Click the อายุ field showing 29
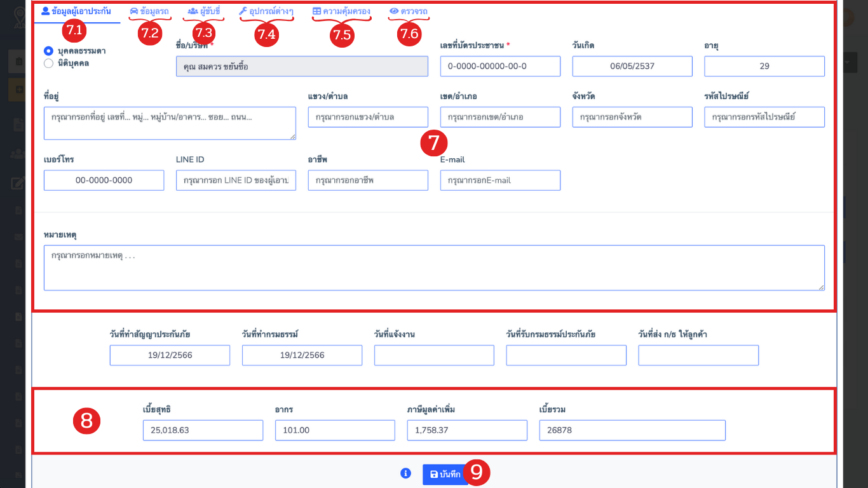This screenshot has width=868, height=488. pos(764,66)
